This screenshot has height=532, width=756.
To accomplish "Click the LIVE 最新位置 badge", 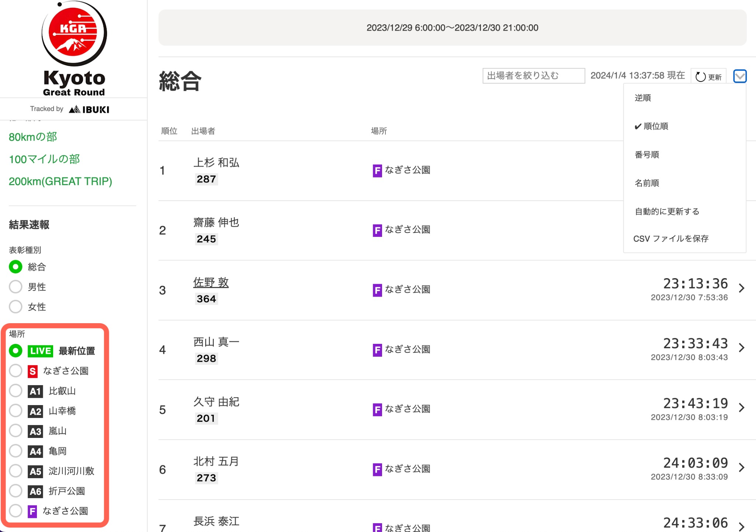I will pos(41,351).
